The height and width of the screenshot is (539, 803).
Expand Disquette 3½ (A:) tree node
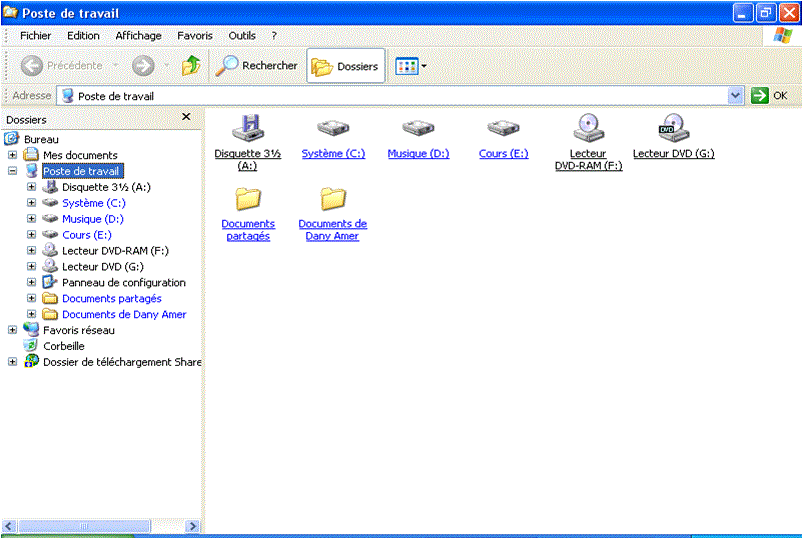(31, 186)
